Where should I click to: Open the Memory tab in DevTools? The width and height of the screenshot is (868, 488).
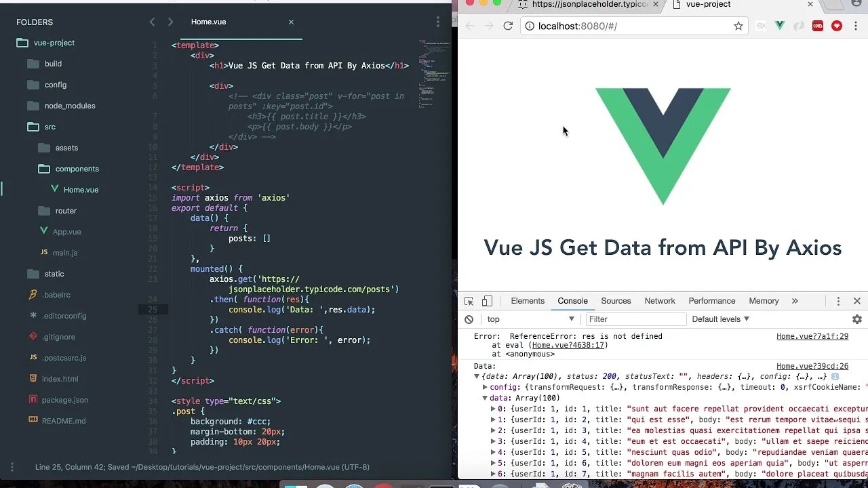[764, 301]
